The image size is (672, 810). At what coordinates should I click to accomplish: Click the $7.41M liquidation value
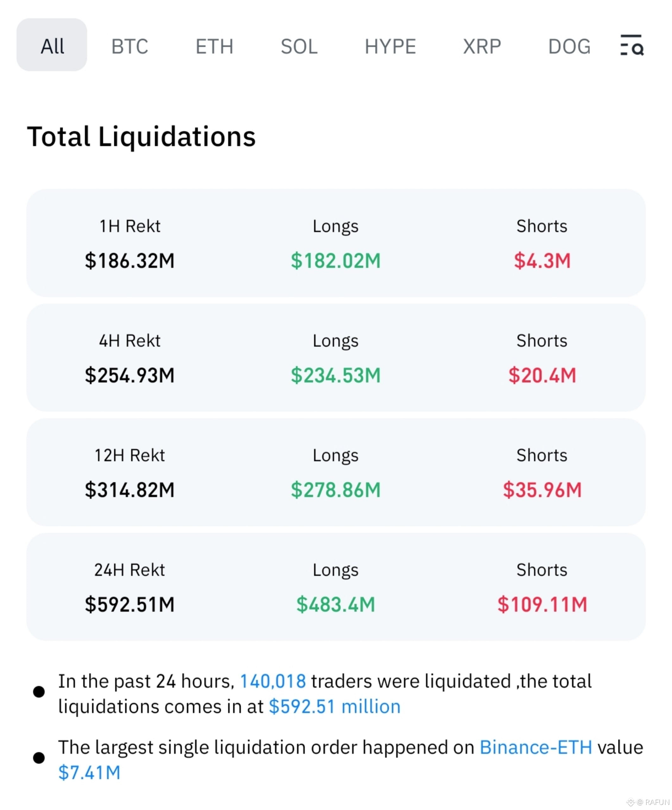tap(90, 773)
